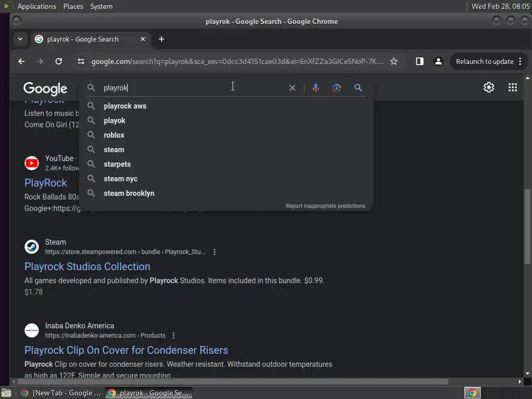The image size is (532, 399).
Task: Open the Chrome side panel
Action: 420,61
